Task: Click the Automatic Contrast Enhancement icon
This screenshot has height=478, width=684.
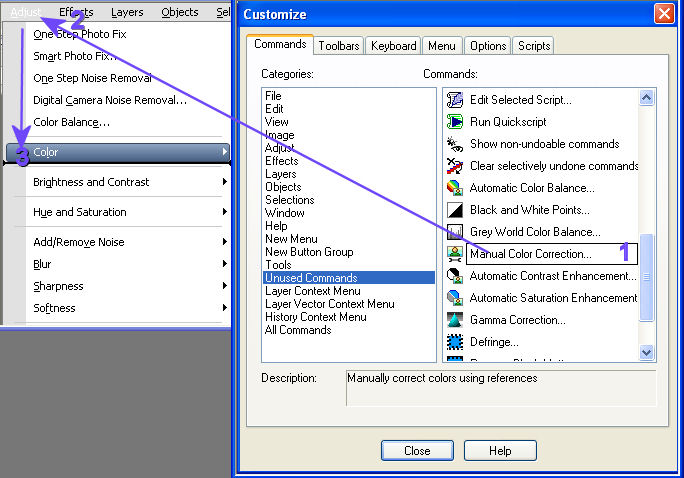Action: [x=455, y=276]
